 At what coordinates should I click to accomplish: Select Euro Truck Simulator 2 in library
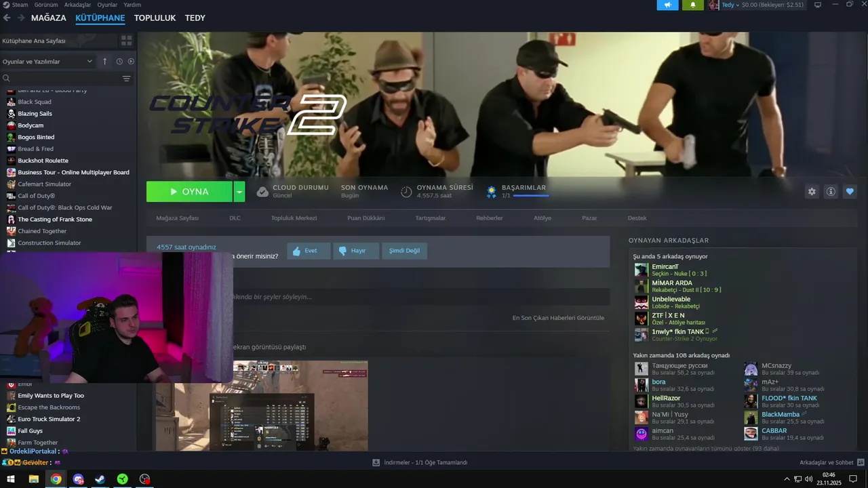click(49, 419)
